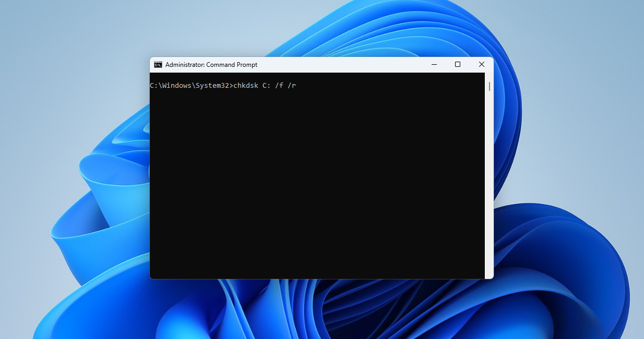Click "System32" in the prompt path
The image size is (644, 339).
point(212,86)
